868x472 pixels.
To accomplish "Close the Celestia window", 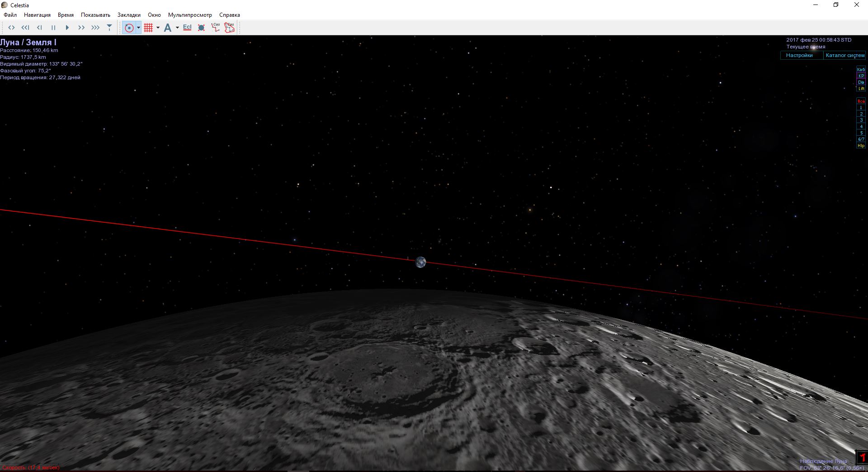I will (857, 5).
